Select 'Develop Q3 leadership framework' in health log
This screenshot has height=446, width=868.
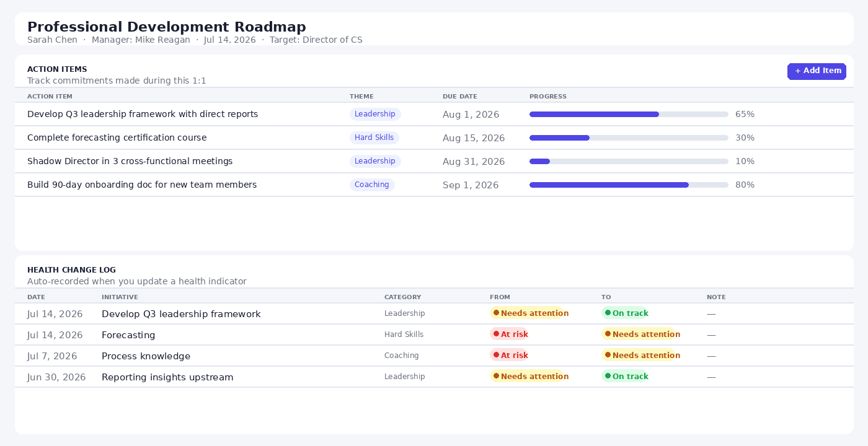pyautogui.click(x=181, y=314)
